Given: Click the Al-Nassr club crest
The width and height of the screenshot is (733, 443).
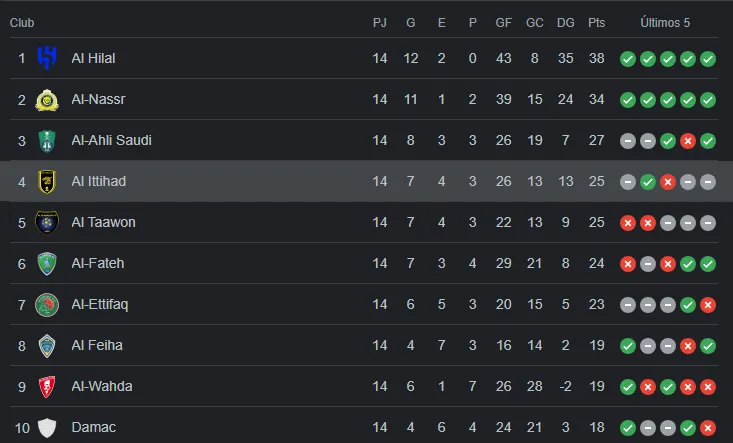Looking at the screenshot, I should coord(47,99).
